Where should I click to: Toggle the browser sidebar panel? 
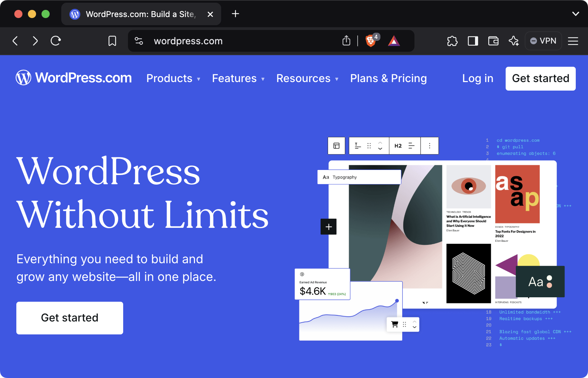(473, 41)
